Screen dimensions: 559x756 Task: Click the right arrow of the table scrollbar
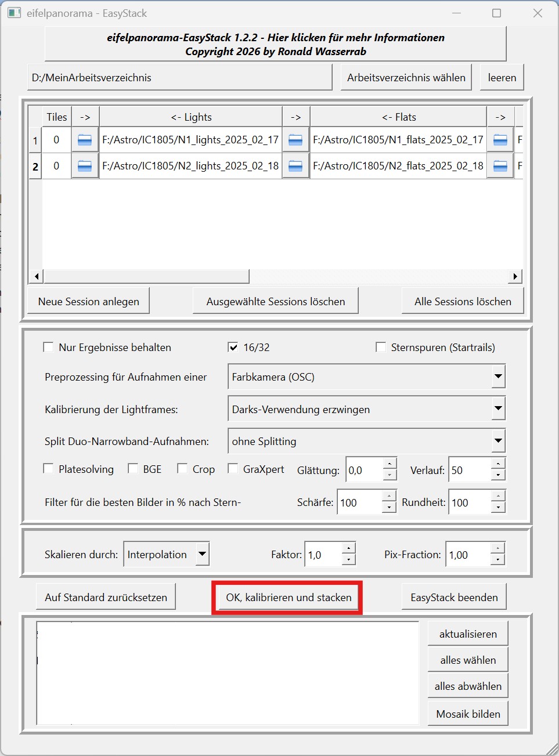(515, 276)
